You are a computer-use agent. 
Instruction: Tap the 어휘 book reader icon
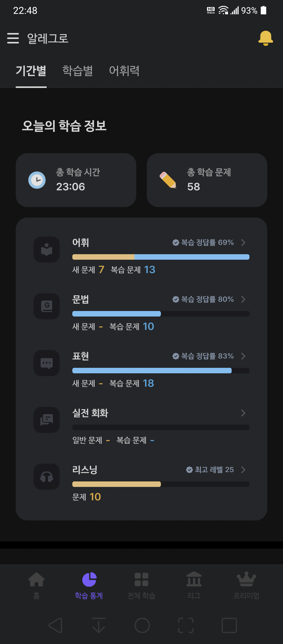pos(47,249)
